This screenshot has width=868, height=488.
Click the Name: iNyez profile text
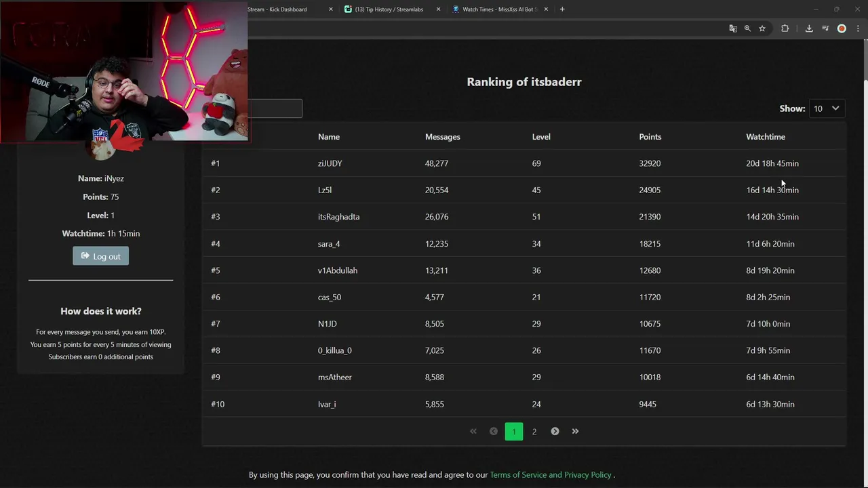tap(101, 178)
